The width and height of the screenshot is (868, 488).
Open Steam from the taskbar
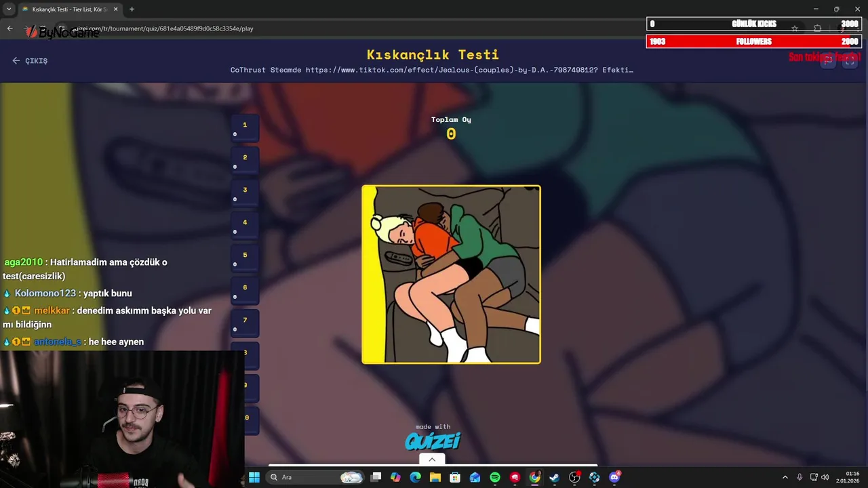[555, 477]
